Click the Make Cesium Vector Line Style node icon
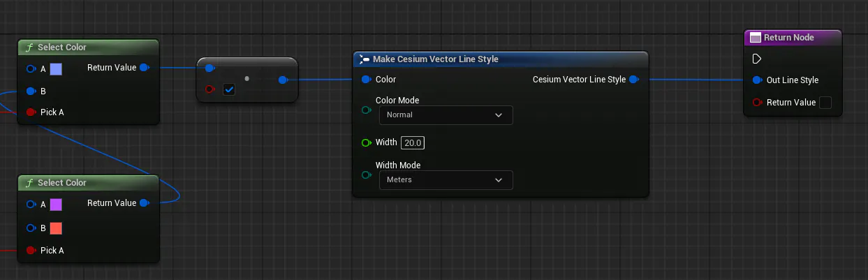This screenshot has height=280, width=868. coord(364,59)
